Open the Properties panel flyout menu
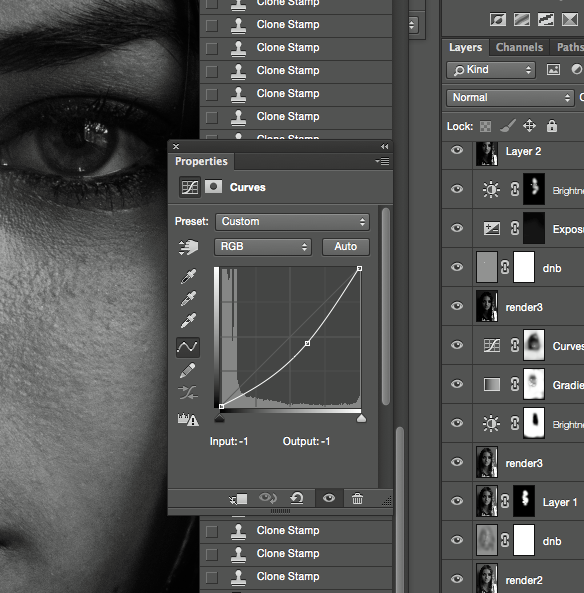This screenshot has width=584, height=593. click(382, 161)
